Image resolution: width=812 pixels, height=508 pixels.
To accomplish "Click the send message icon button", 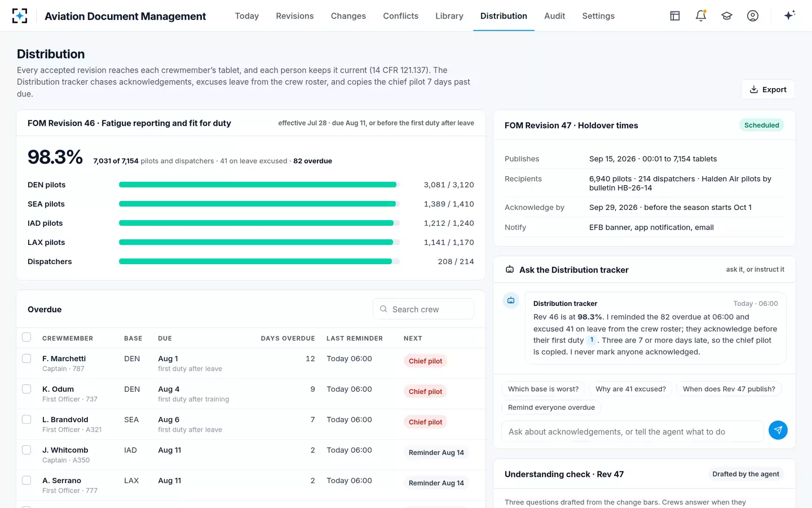I will click(x=778, y=430).
